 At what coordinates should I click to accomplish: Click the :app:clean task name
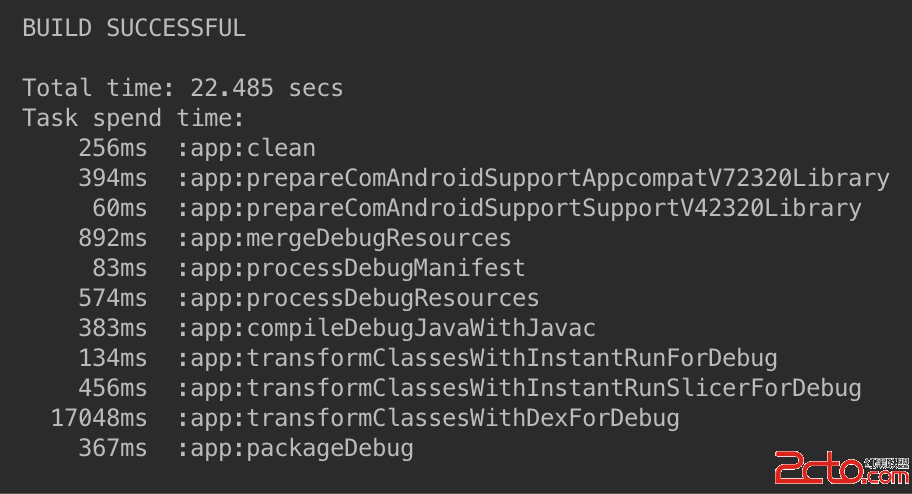[x=246, y=148]
